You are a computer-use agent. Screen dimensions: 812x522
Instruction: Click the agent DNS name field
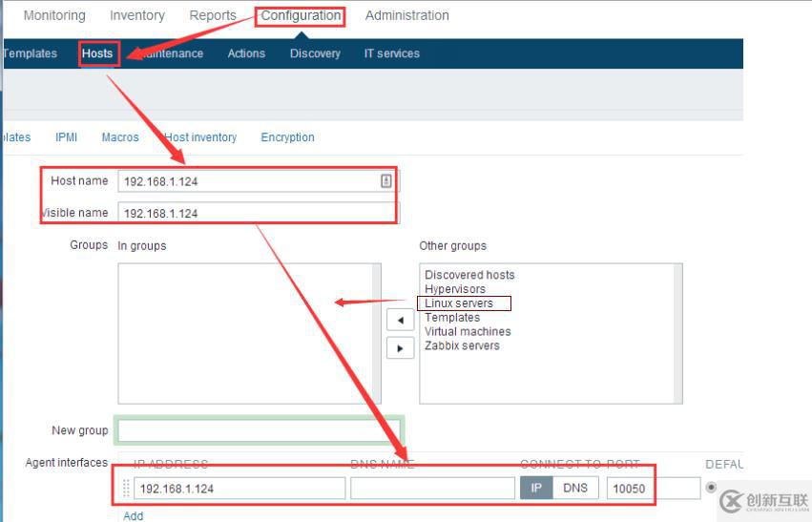(432, 489)
